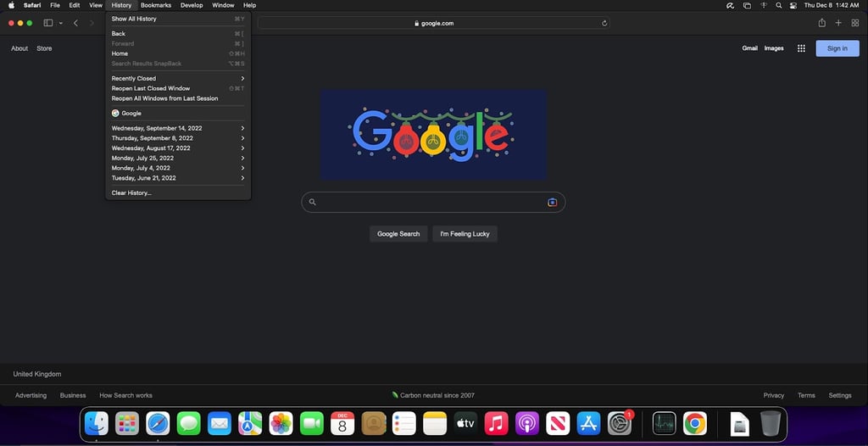Choose Reopen Last Closed Window
Viewport: 868px width, 446px height.
[x=178, y=88]
